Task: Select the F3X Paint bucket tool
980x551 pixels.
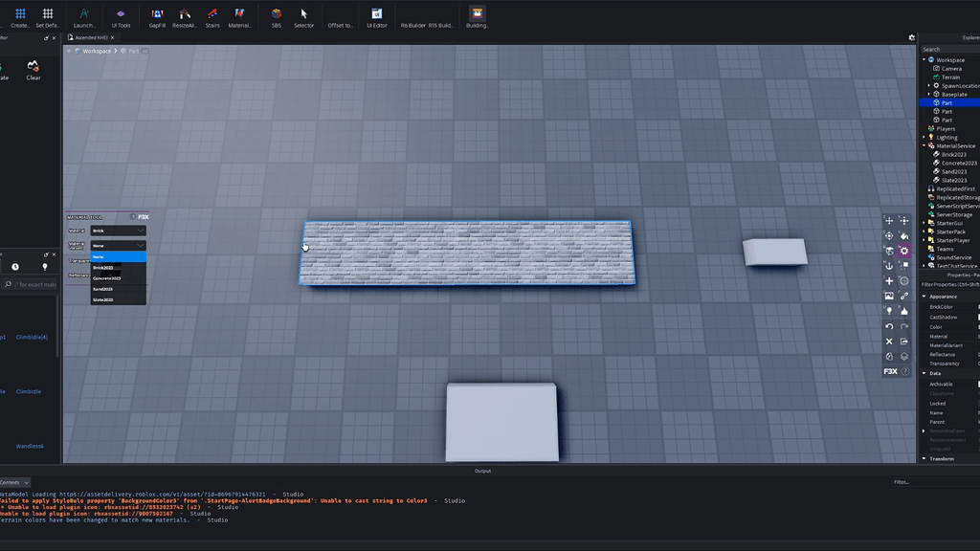Action: tap(904, 235)
